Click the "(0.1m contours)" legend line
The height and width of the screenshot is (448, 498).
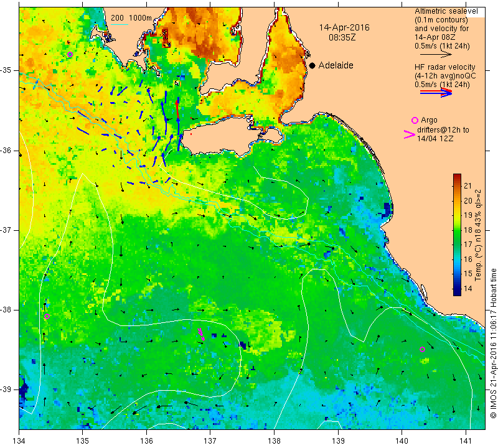coord(441,20)
